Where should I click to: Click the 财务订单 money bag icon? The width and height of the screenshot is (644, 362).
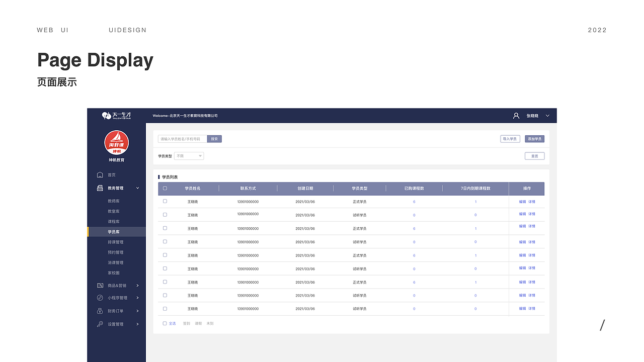[x=100, y=311]
